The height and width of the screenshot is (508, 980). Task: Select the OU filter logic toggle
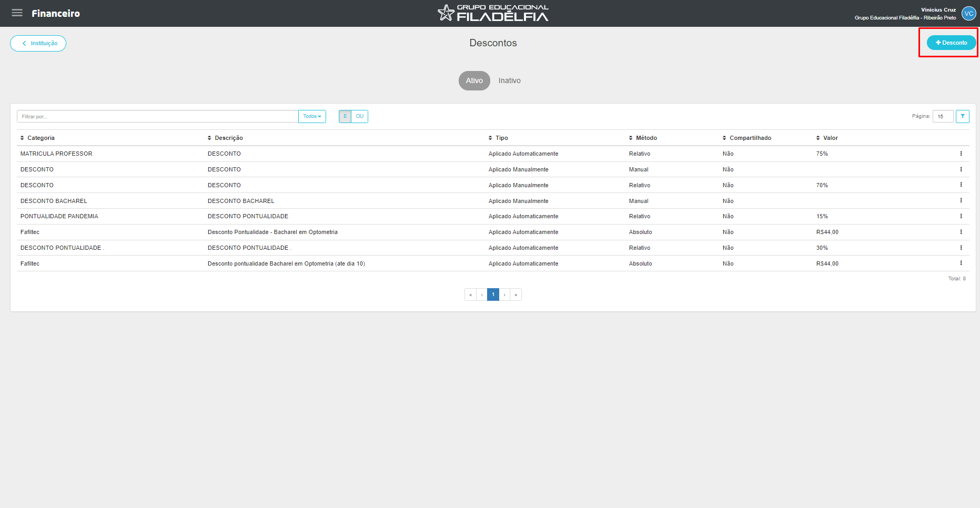[359, 116]
